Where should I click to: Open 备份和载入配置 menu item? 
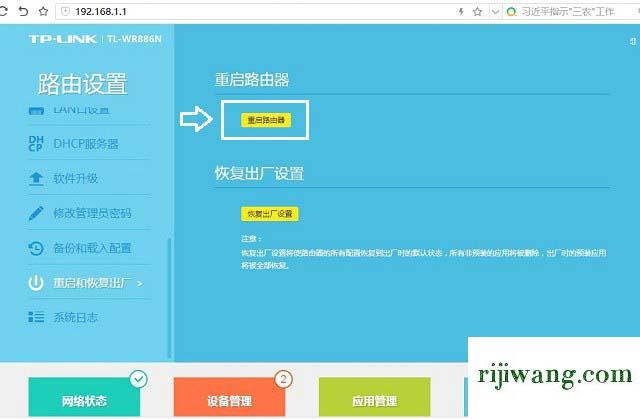[x=92, y=248]
